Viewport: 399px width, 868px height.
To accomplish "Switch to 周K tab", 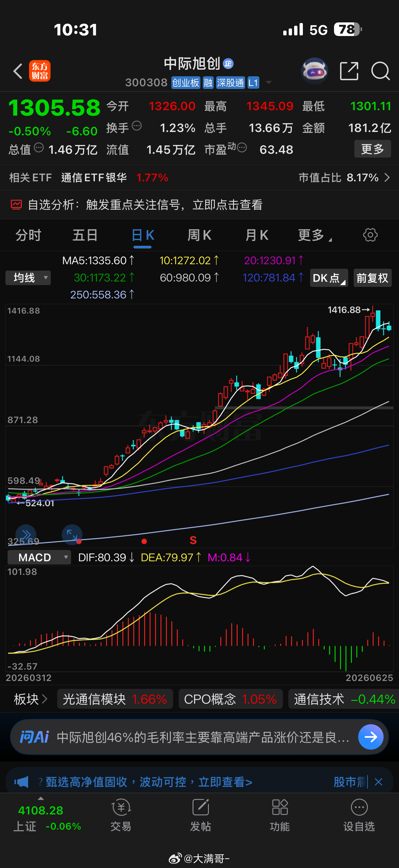I will pyautogui.click(x=199, y=235).
